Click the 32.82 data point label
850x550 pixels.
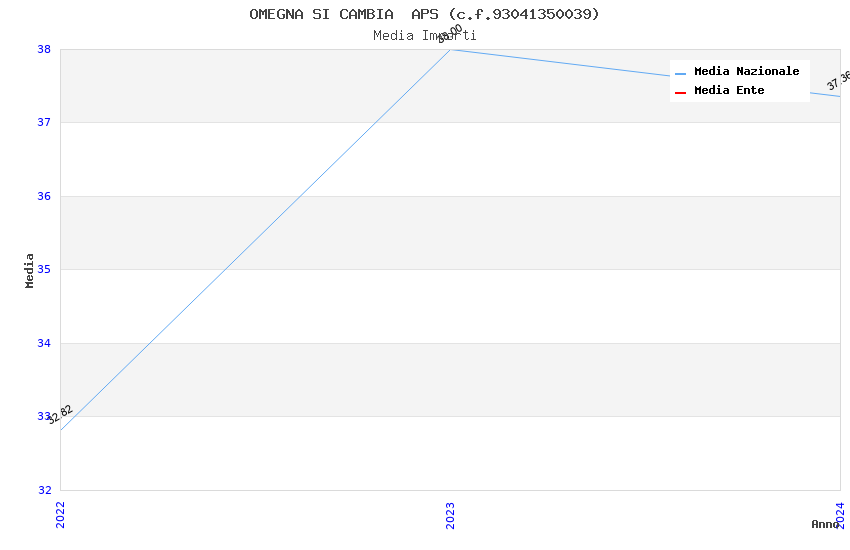click(x=60, y=415)
